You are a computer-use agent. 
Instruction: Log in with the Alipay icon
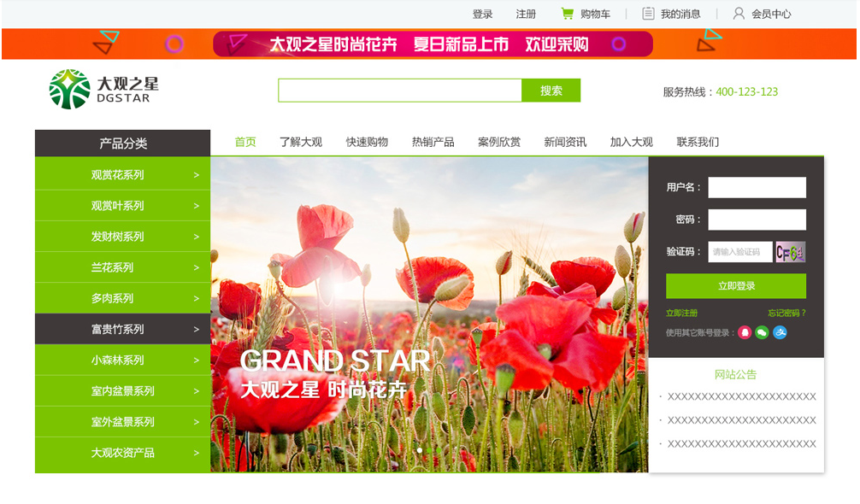[x=780, y=332]
